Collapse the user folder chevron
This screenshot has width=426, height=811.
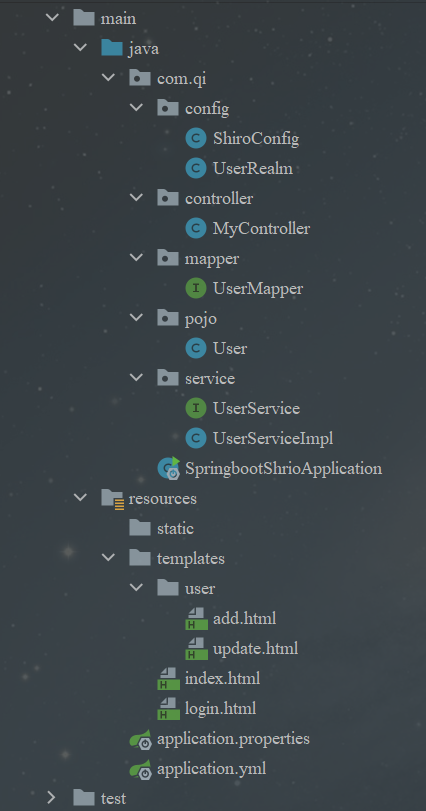pyautogui.click(x=136, y=588)
